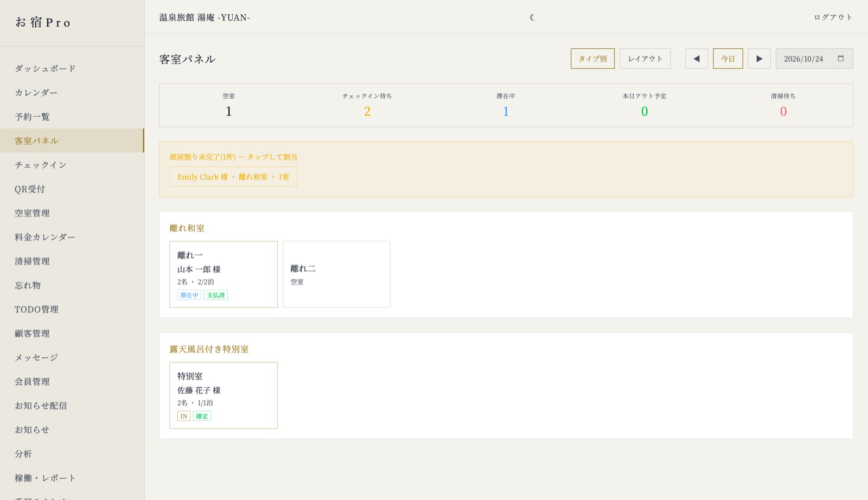Jump to 今日 (today)
868x500 pixels.
click(x=728, y=59)
